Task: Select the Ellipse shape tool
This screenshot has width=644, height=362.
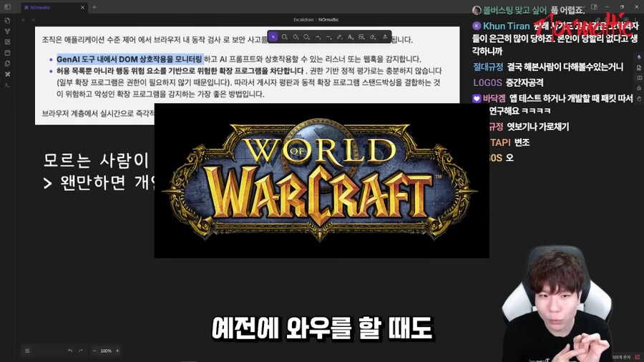Action: click(x=306, y=37)
